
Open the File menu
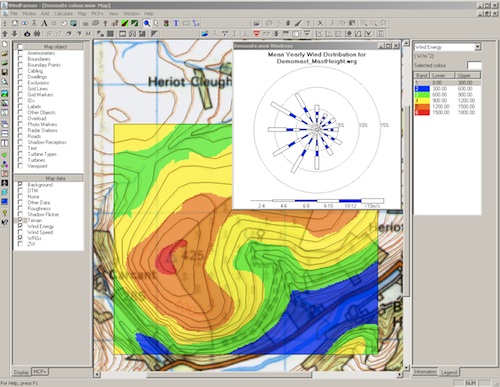coord(14,14)
